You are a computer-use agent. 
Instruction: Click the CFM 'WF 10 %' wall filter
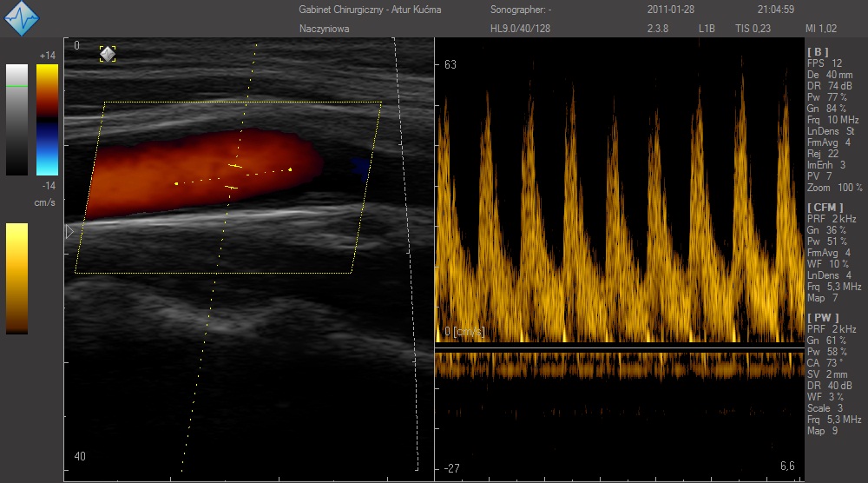tap(827, 264)
